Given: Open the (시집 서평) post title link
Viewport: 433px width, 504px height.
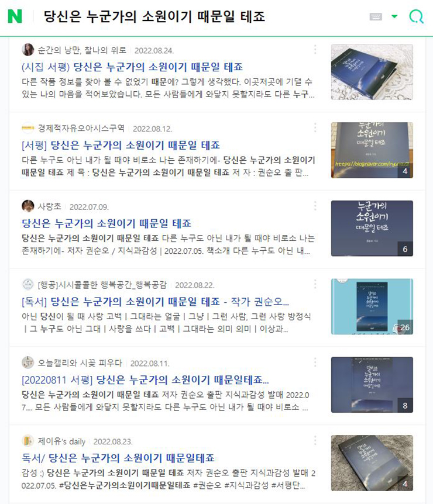Looking at the screenshot, I should 132,67.
